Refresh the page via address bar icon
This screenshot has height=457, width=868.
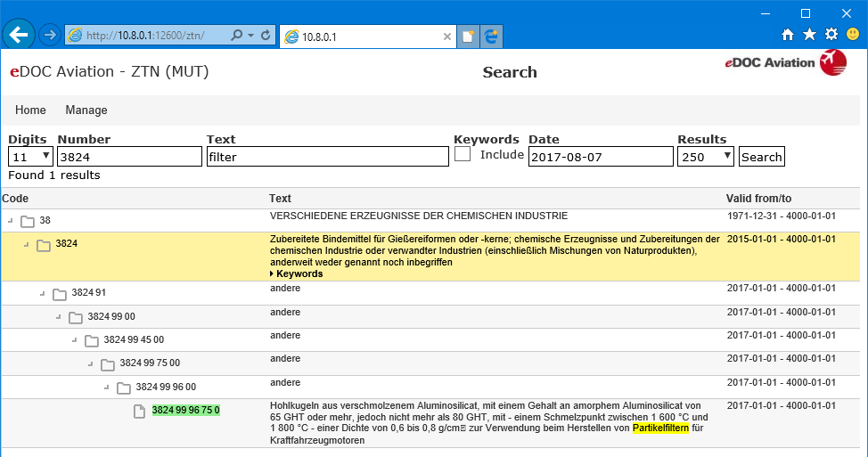(266, 36)
